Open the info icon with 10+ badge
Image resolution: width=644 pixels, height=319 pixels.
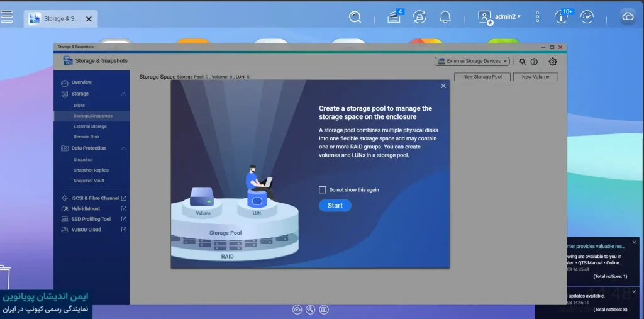(x=562, y=17)
